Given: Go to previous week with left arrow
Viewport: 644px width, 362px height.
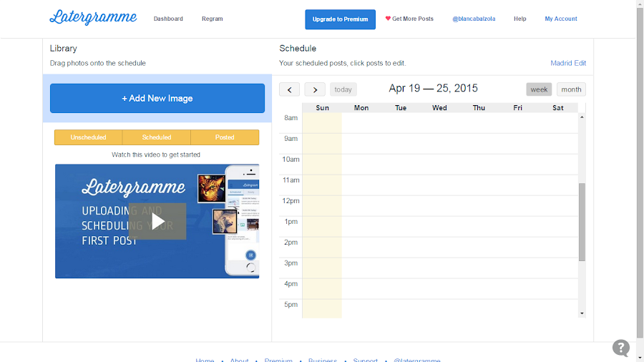Looking at the screenshot, I should (290, 89).
